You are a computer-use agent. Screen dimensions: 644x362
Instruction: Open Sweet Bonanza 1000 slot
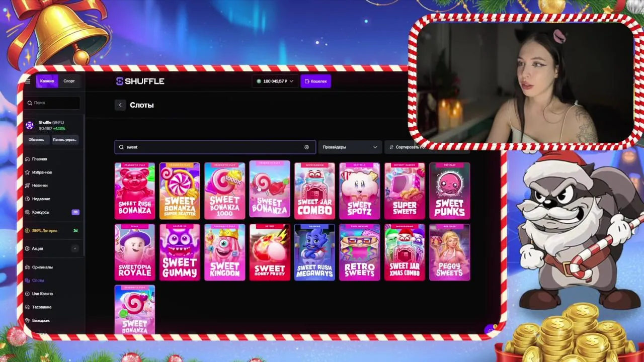point(225,191)
